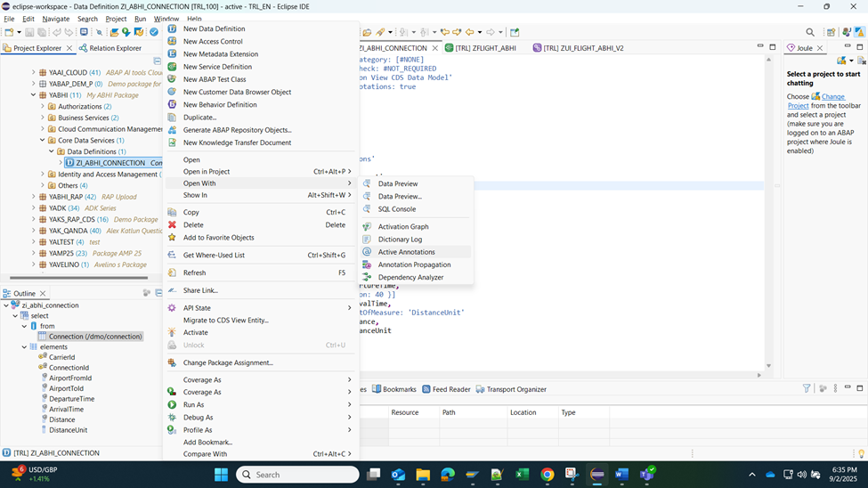868x488 pixels.
Task: Click the filter icon in the Problems panel
Action: (807, 389)
